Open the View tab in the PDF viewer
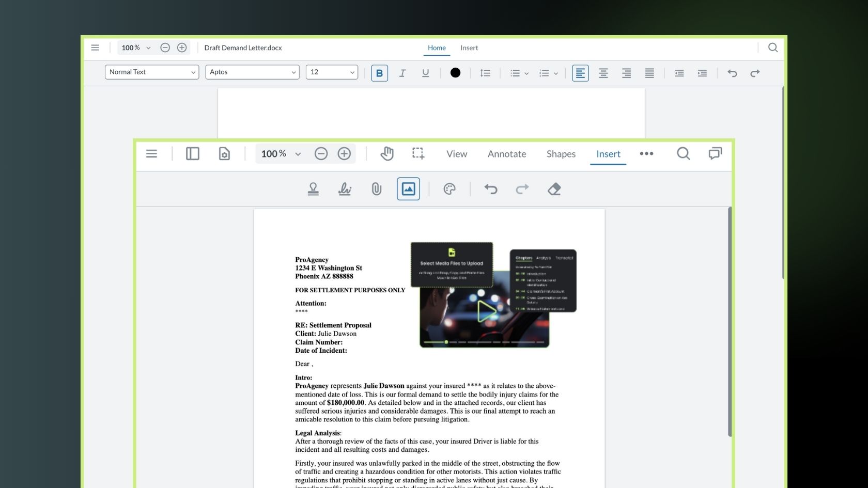 457,154
